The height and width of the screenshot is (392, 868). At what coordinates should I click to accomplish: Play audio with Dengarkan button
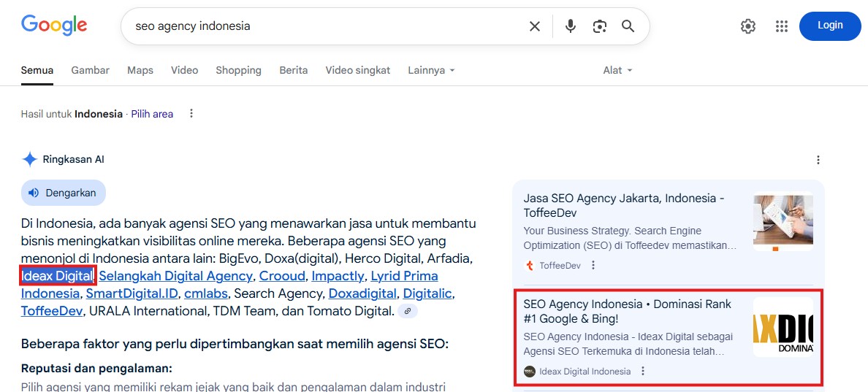click(x=63, y=193)
